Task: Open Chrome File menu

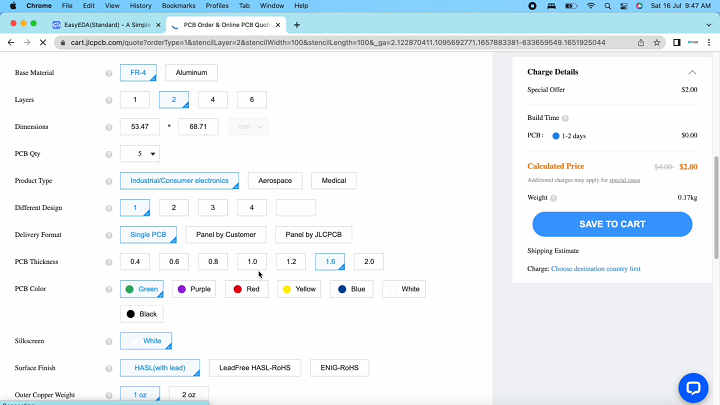Action: [x=67, y=6]
